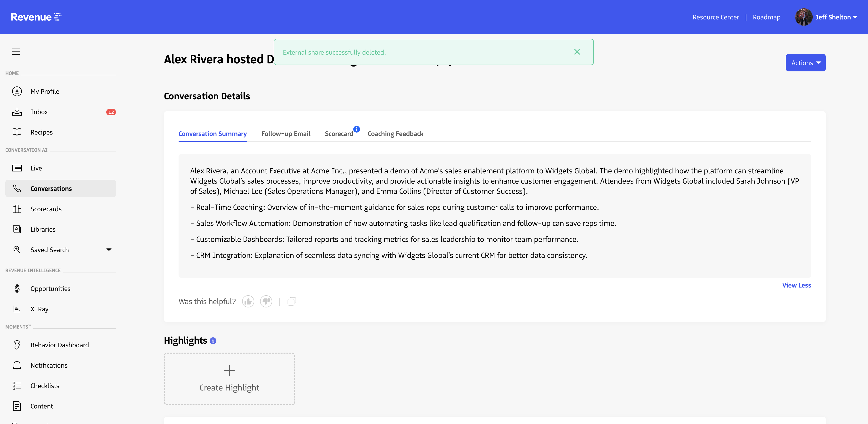Open X-Ray chart icon in sidebar
The width and height of the screenshot is (868, 424).
[x=17, y=309]
